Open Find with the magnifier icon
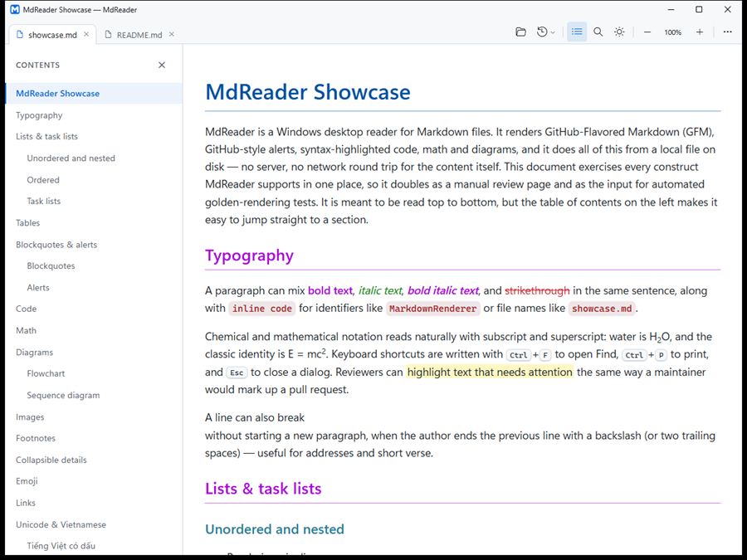Image resolution: width=747 pixels, height=560 pixels. (x=598, y=32)
